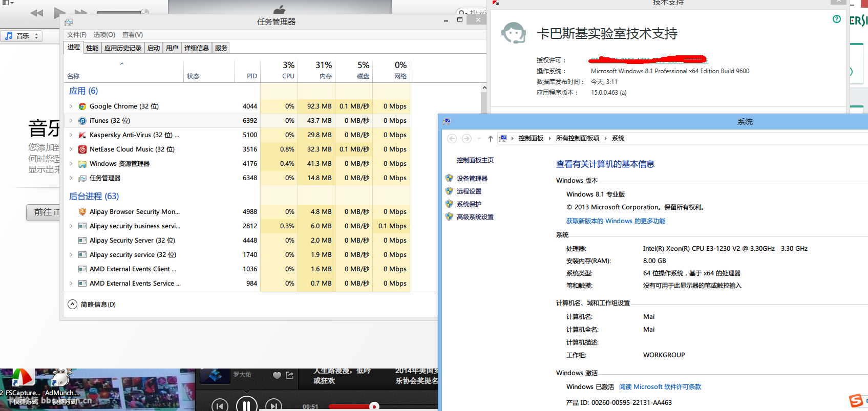Click the Task Manager scrollbar up arrow
Viewport: 868px width, 411px height.
pyautogui.click(x=484, y=88)
